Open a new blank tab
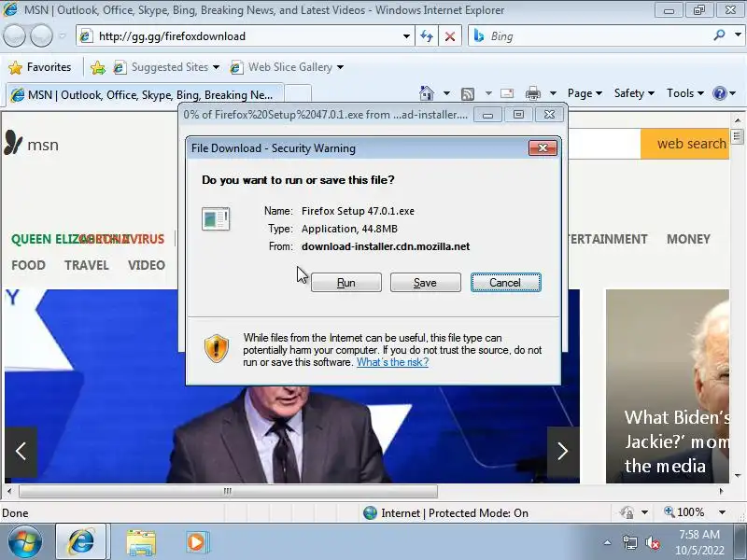 click(x=298, y=94)
